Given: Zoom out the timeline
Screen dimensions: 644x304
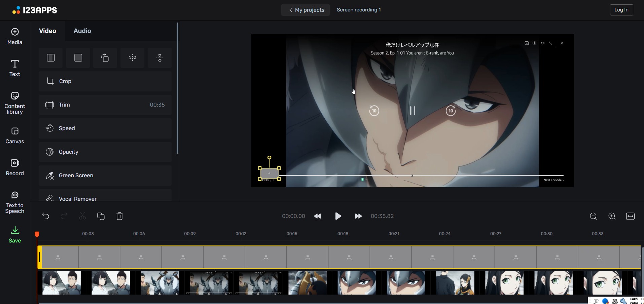Looking at the screenshot, I should (594, 216).
